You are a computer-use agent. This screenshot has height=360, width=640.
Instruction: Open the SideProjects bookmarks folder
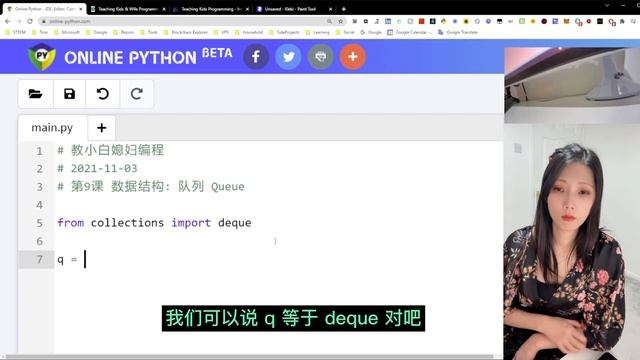click(284, 32)
